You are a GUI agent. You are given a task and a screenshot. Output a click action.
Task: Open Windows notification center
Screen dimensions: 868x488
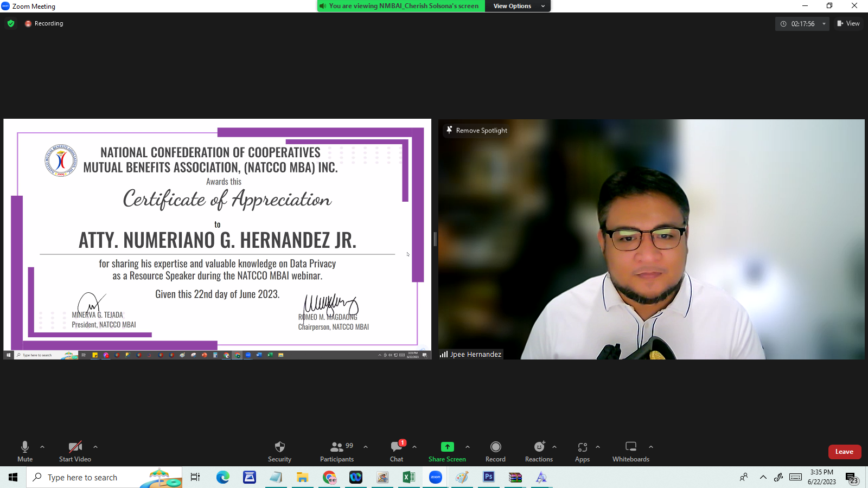point(852,478)
